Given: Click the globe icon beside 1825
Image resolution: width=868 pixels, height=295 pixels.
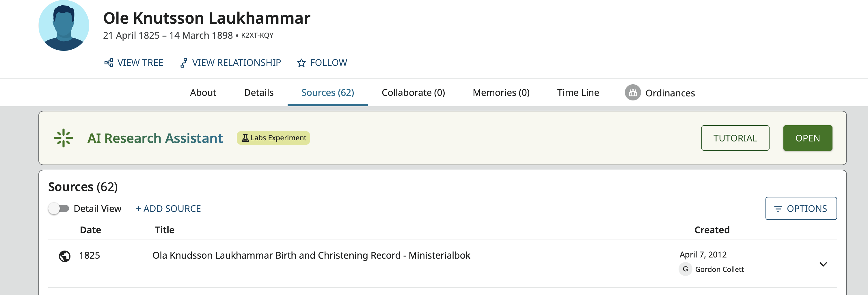Looking at the screenshot, I should pyautogui.click(x=64, y=256).
